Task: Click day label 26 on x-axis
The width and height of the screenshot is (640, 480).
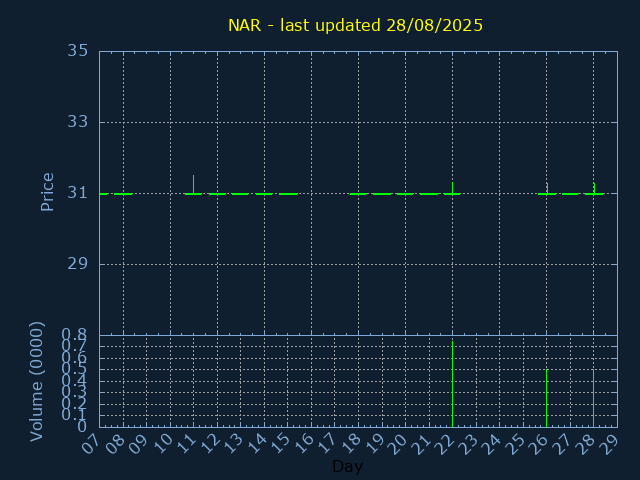Action: point(538,444)
